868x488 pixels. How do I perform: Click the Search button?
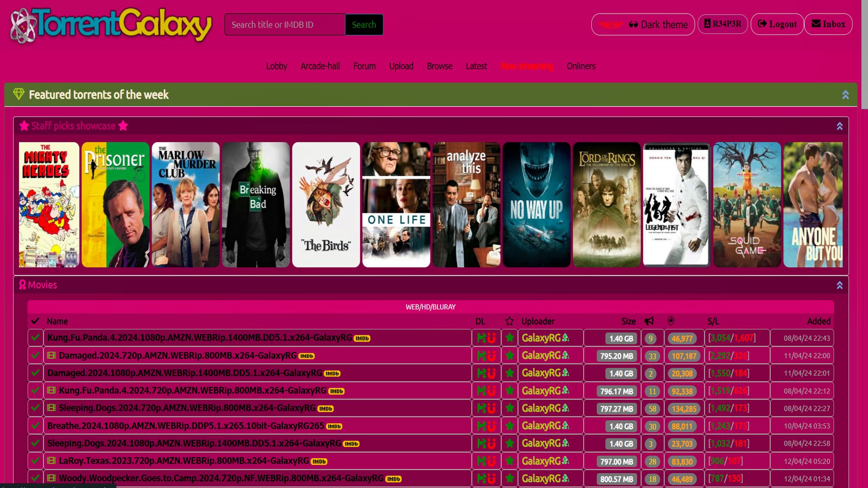click(364, 24)
